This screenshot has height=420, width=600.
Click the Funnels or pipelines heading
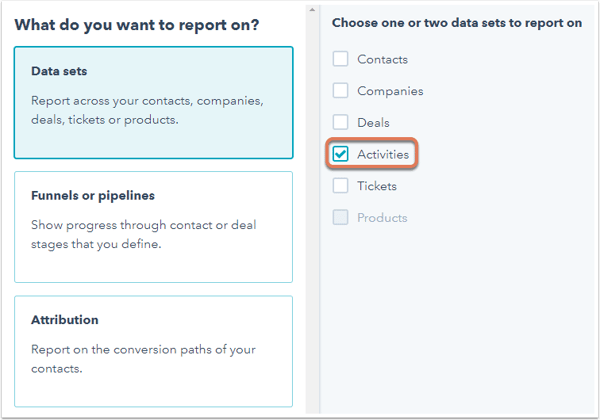click(93, 195)
